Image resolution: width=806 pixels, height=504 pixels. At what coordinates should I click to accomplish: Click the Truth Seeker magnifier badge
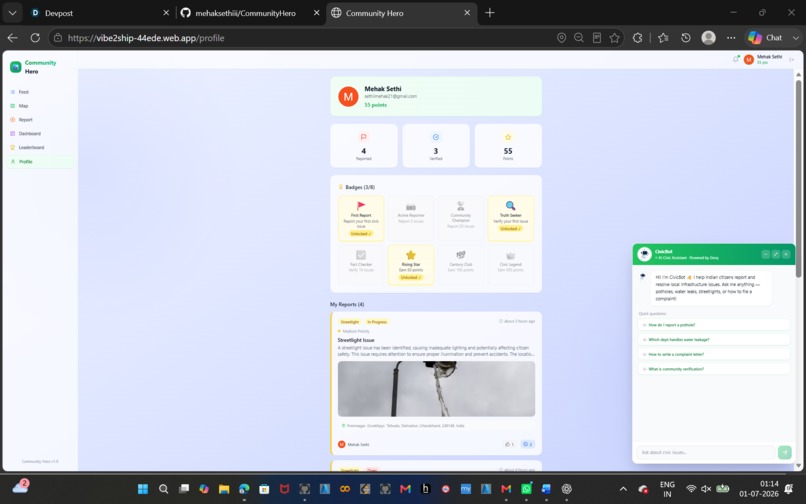click(x=510, y=218)
